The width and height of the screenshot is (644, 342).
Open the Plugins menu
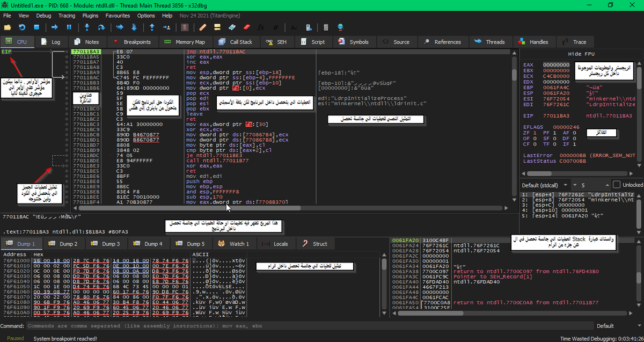pyautogui.click(x=90, y=16)
